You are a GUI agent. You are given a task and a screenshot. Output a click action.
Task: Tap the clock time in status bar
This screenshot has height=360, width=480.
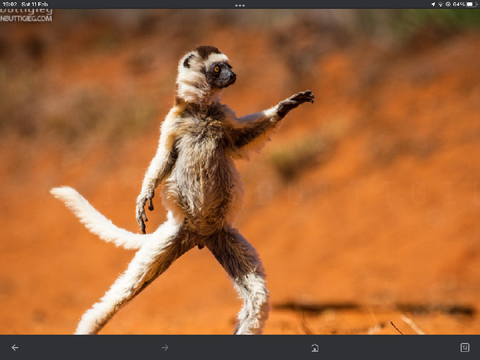pyautogui.click(x=10, y=4)
